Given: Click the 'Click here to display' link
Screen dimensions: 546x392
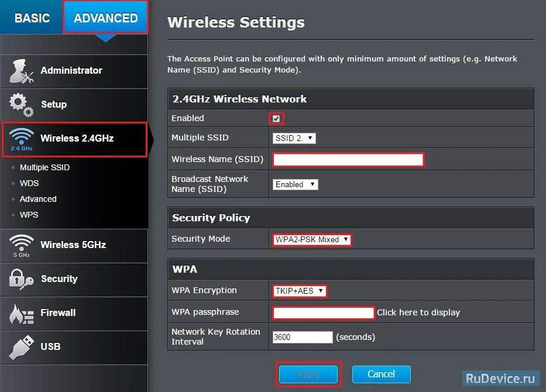Looking at the screenshot, I should tap(418, 312).
